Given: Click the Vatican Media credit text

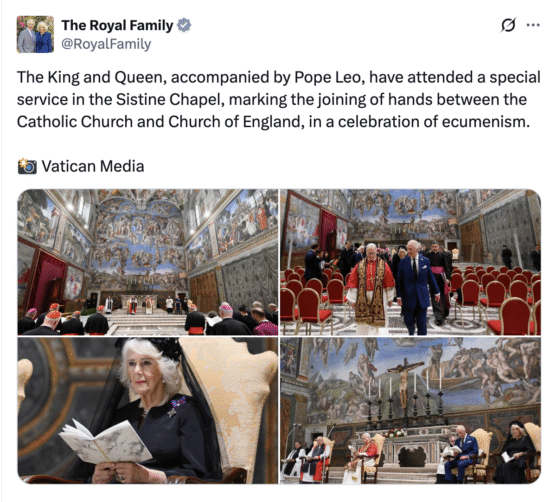Looking at the screenshot, I should 93,166.
